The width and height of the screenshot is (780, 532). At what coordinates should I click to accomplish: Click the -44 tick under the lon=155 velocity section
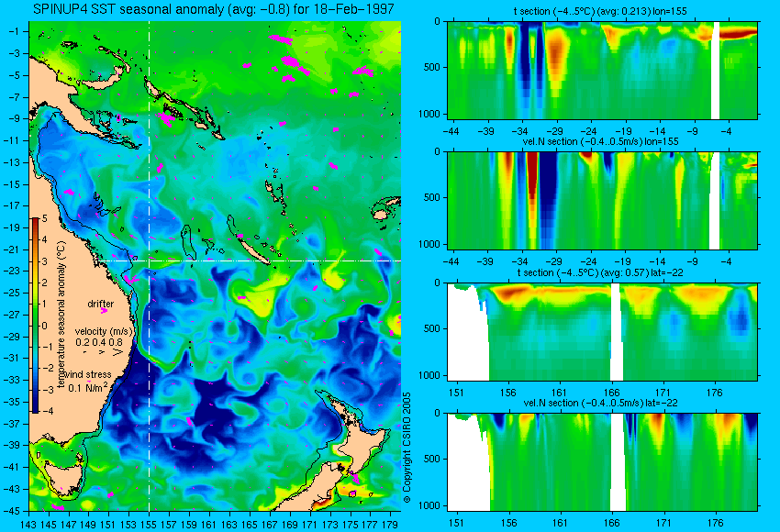(451, 261)
